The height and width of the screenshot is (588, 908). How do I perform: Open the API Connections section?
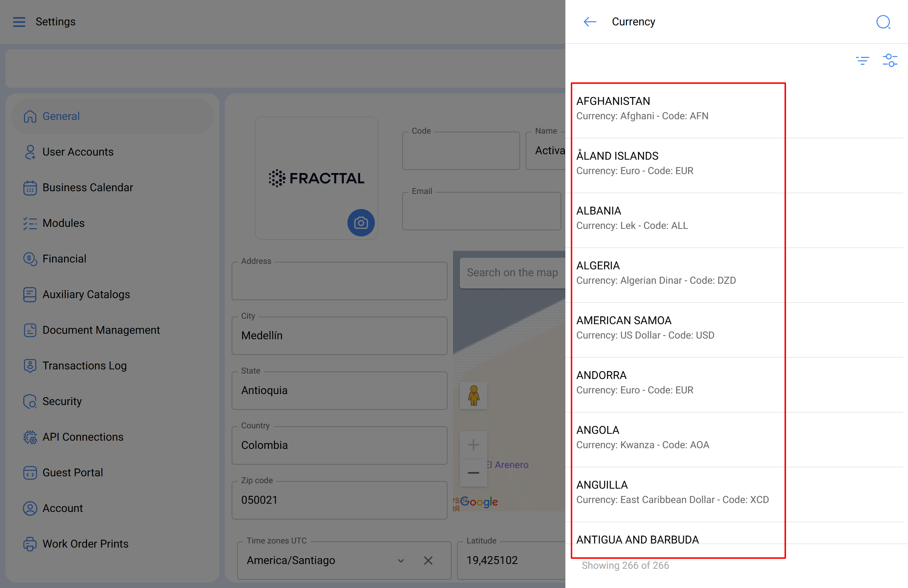[83, 437]
